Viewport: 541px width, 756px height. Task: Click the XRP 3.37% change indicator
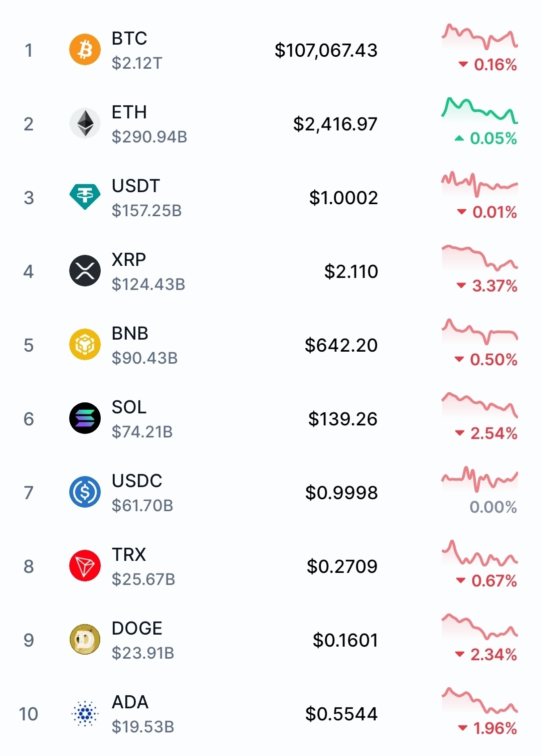click(487, 286)
